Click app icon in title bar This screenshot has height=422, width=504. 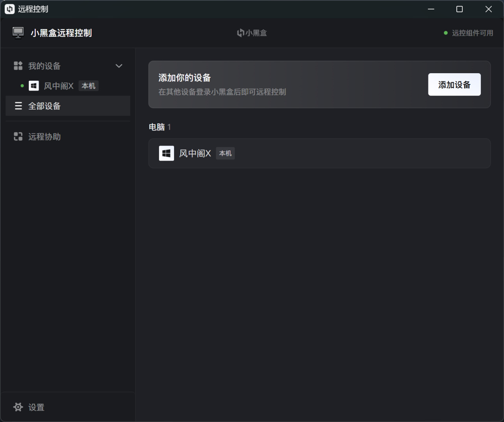coord(10,9)
